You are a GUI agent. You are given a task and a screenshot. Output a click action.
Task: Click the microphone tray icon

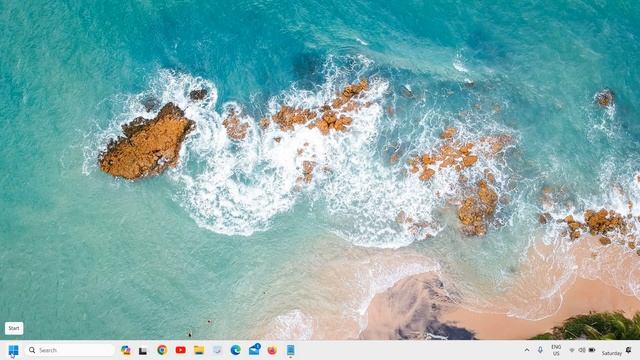pyautogui.click(x=540, y=350)
